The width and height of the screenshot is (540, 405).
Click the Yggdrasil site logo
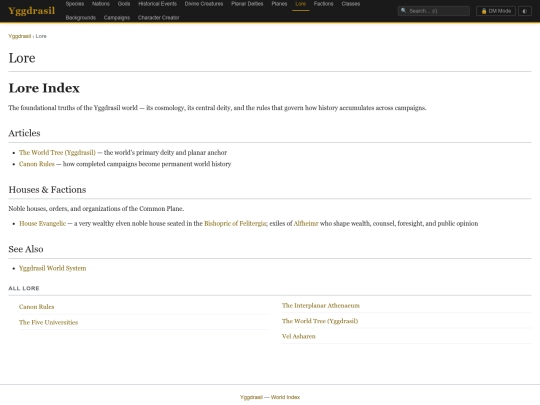click(x=31, y=11)
